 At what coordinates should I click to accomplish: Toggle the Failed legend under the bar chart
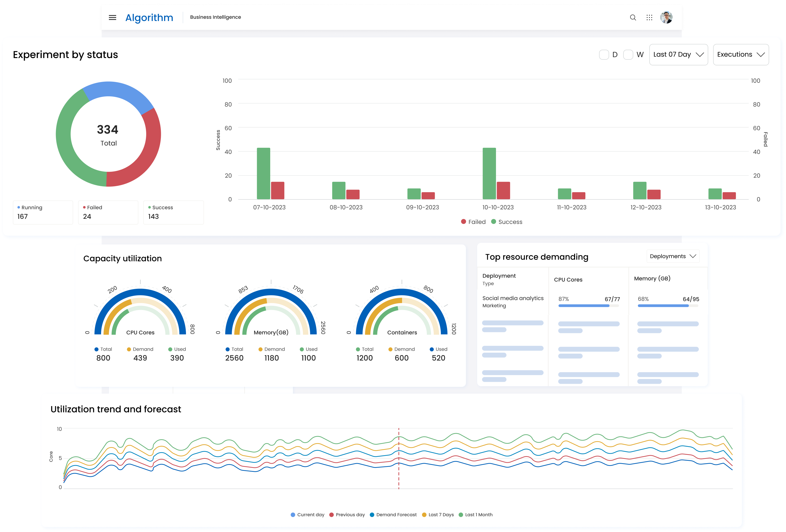tap(473, 222)
